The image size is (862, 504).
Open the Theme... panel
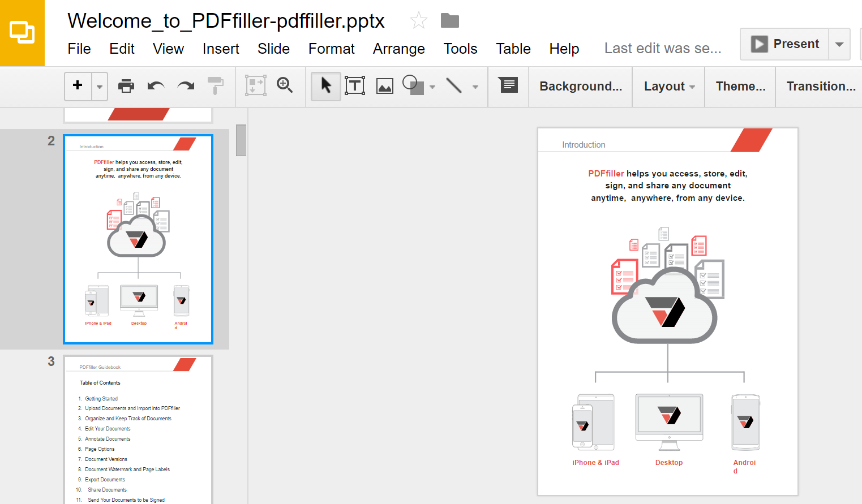(740, 86)
